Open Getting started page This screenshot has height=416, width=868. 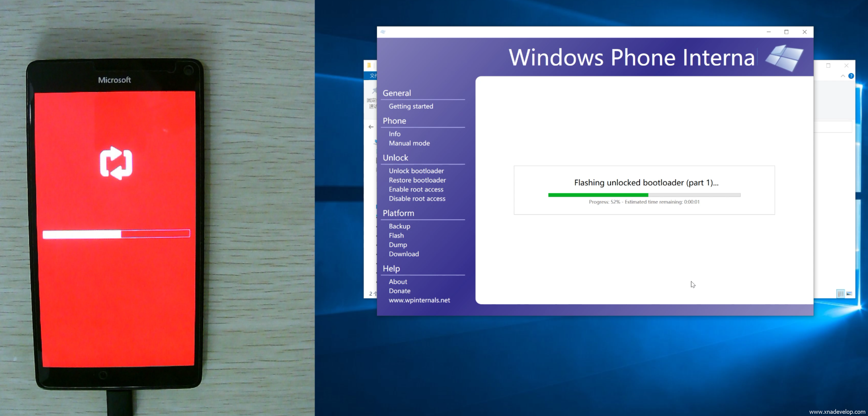411,106
